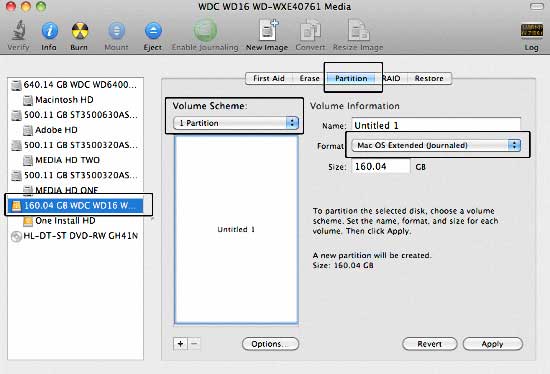Viewport: 550px width, 374px height.
Task: Open the Volume Scheme dropdown
Action: 236,123
